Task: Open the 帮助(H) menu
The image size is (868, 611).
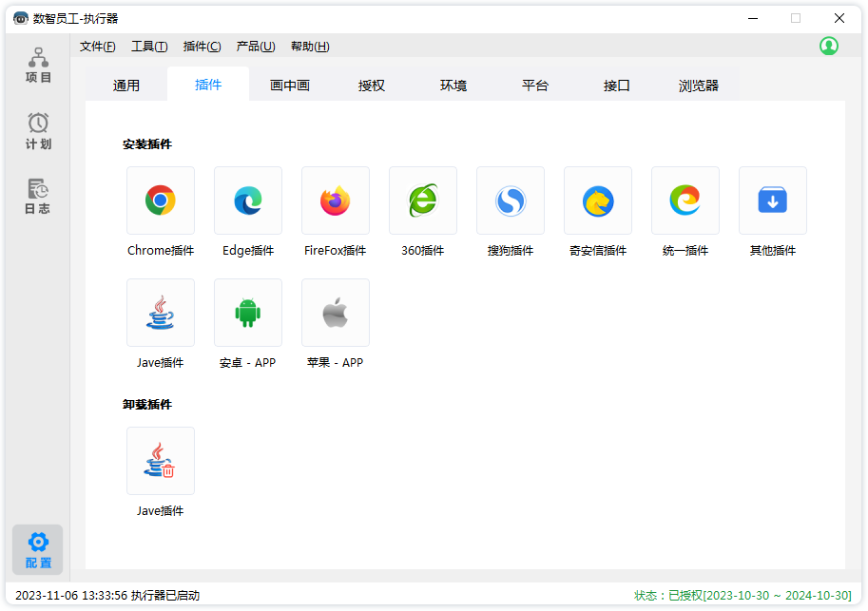Action: click(310, 47)
